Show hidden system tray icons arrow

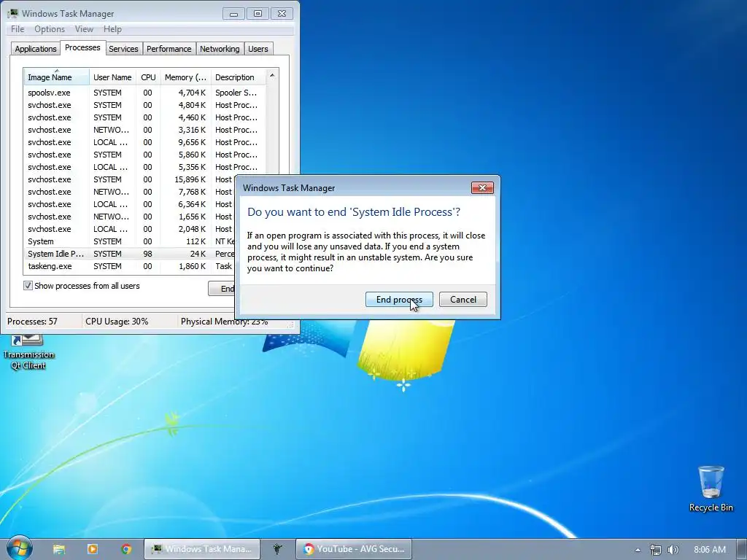click(x=638, y=550)
